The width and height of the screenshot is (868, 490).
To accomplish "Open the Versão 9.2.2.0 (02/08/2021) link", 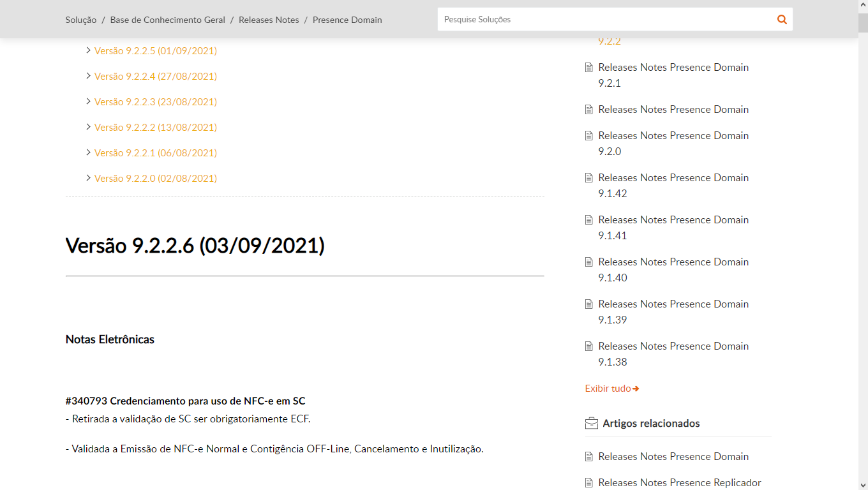I will pos(156,178).
